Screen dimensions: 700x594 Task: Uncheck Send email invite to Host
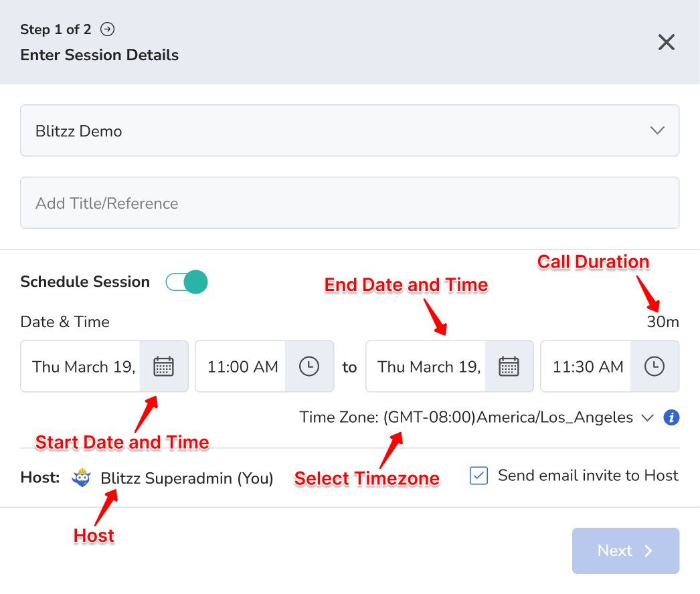[x=478, y=476]
